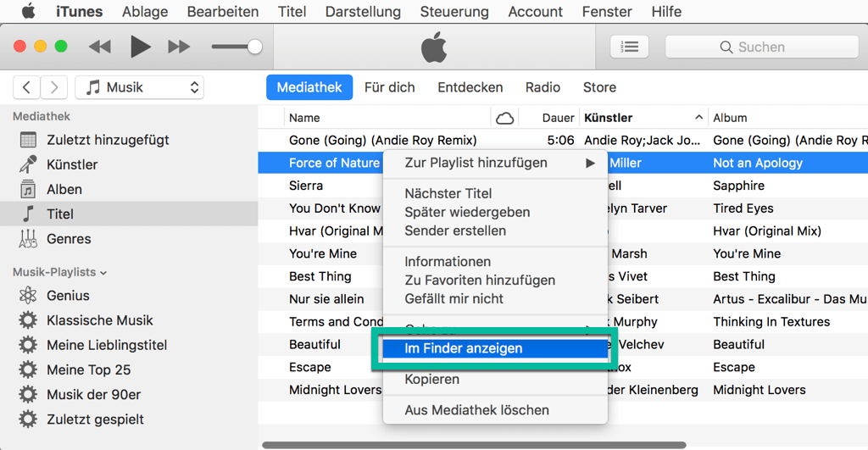Select Alben in the sidebar
Viewport: 868px width, 450px height.
[129, 189]
